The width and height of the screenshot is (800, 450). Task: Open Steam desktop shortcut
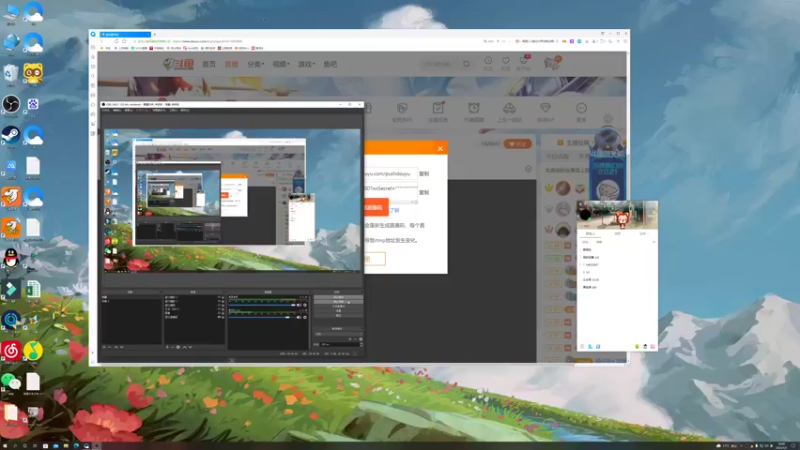tap(11, 136)
